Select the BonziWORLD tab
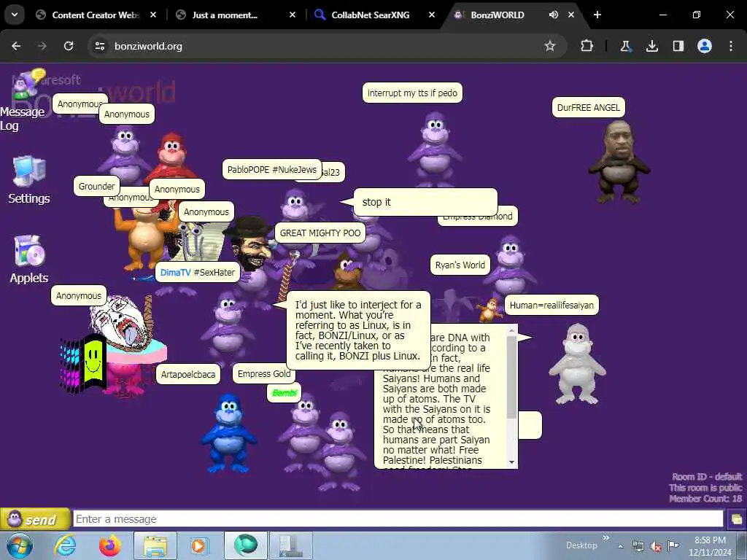The image size is (747, 560). 497,15
